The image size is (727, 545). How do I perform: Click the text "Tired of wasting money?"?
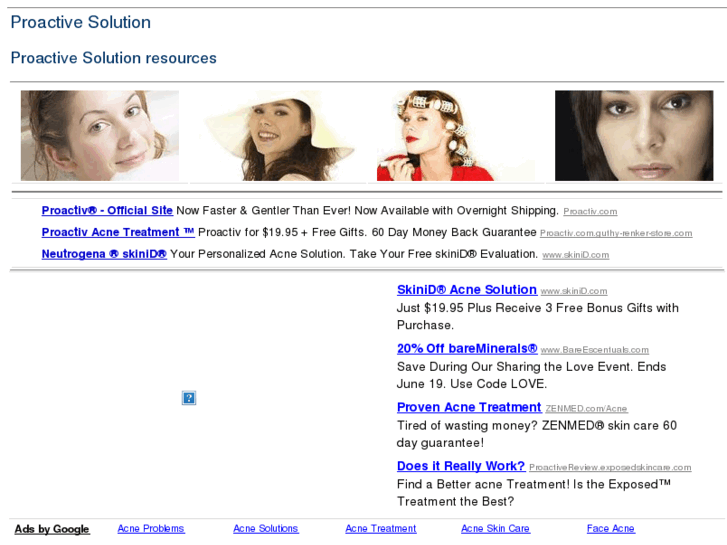(x=467, y=426)
